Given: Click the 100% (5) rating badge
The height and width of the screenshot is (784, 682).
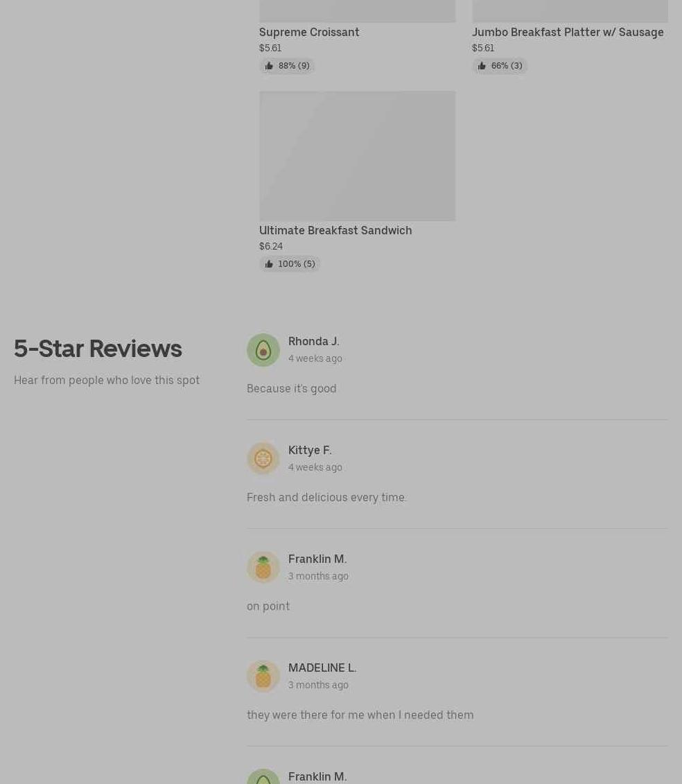Looking at the screenshot, I should 290,264.
